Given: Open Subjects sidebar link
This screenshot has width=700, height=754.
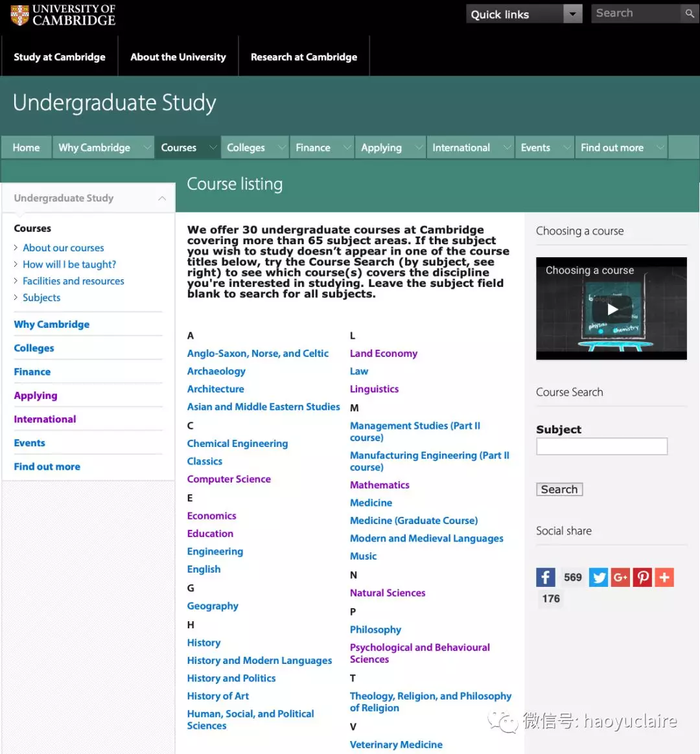Looking at the screenshot, I should (x=41, y=298).
